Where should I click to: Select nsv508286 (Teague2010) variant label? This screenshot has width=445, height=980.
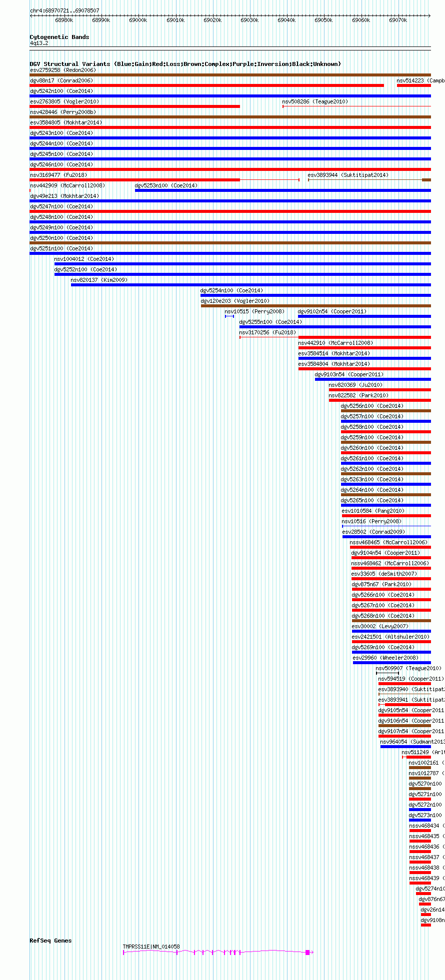point(315,101)
